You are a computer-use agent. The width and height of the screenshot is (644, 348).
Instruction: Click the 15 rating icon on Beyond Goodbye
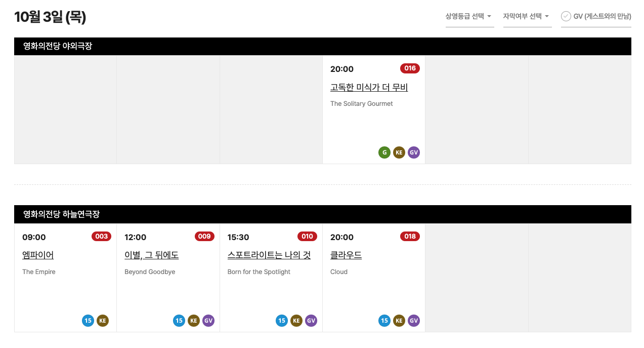(x=179, y=321)
